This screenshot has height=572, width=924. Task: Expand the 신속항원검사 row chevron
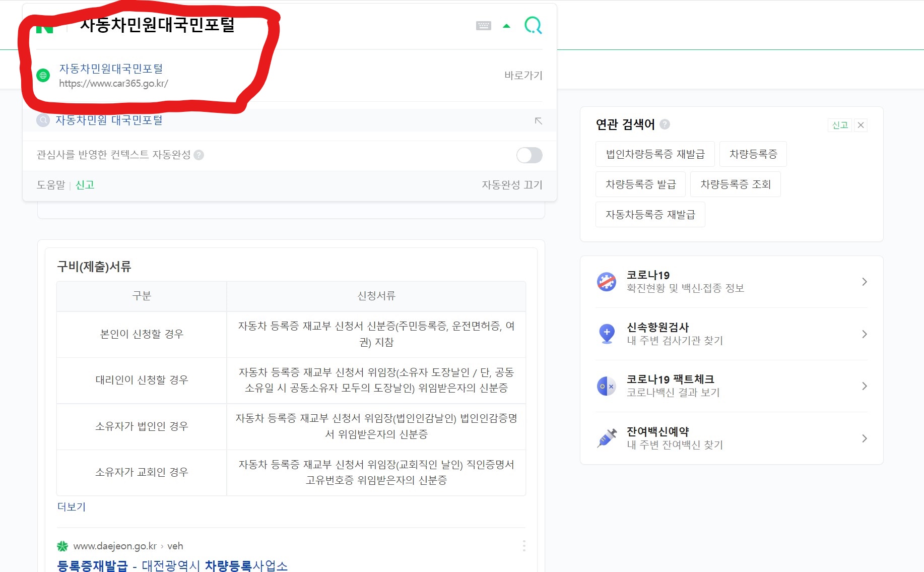pos(865,334)
